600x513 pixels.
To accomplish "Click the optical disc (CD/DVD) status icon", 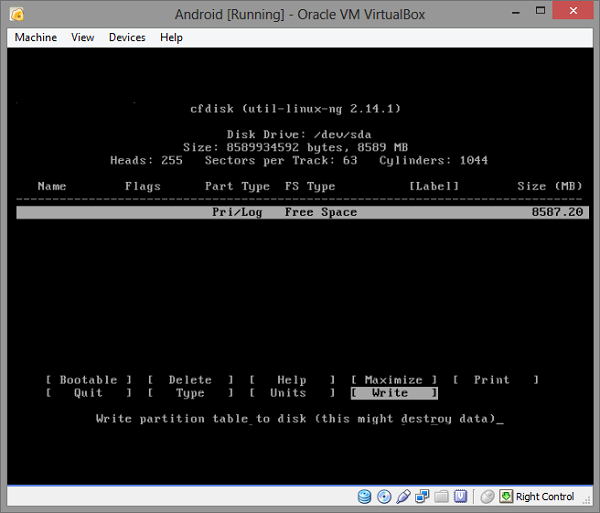I will tap(384, 497).
